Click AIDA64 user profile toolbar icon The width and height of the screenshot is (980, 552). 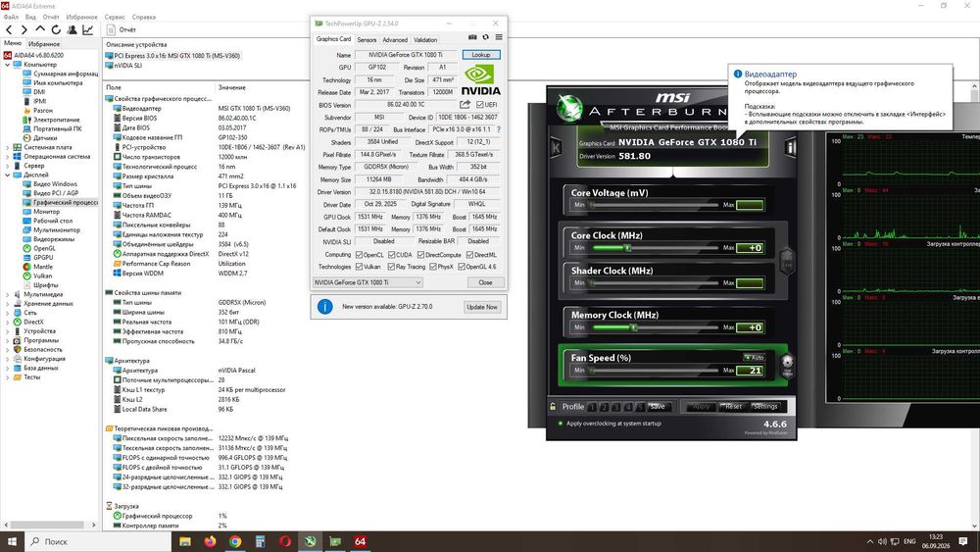coord(72,29)
